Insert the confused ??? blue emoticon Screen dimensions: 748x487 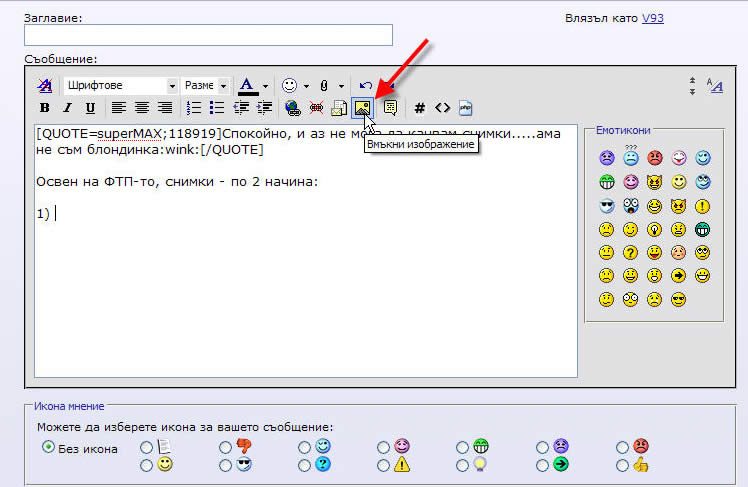(x=631, y=156)
